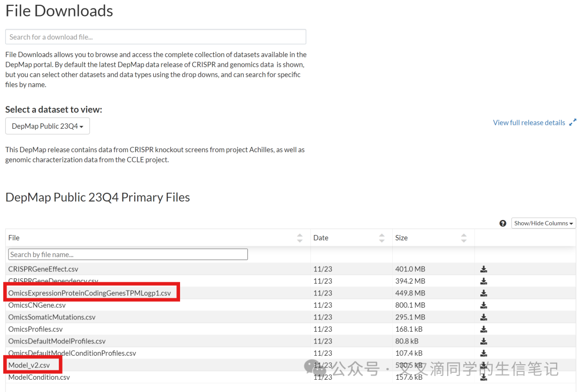Click the Model_v2.csv file name
The height and width of the screenshot is (392, 577).
[x=29, y=365]
